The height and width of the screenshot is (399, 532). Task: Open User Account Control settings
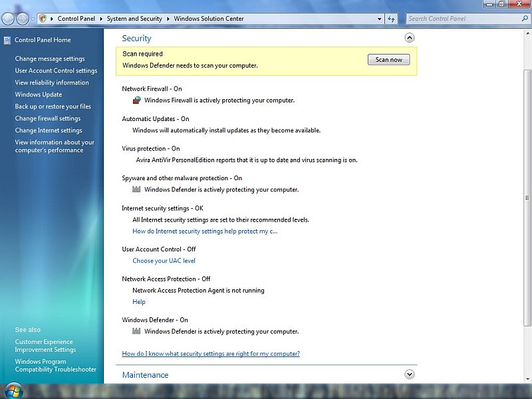pos(56,70)
